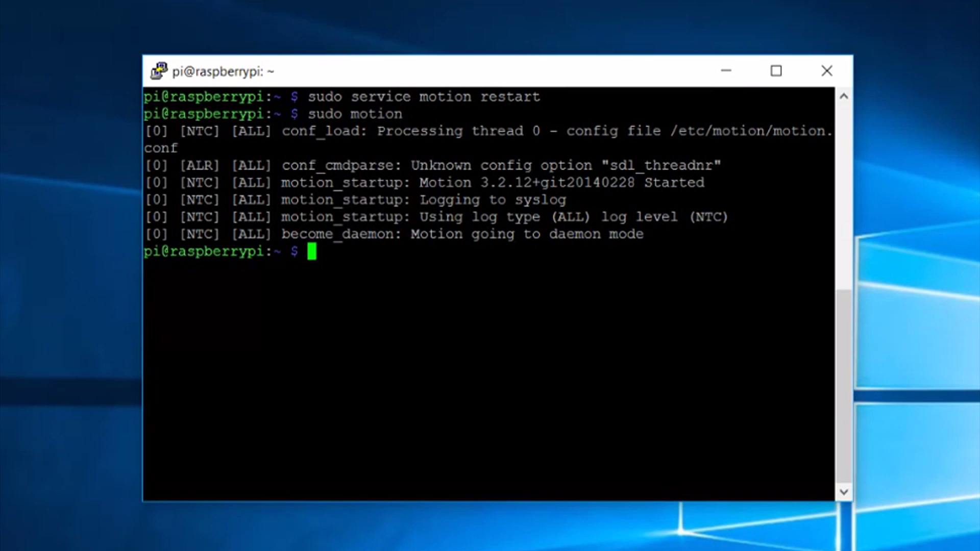
Task: Maximize the PuTTY terminal window
Action: click(x=776, y=71)
